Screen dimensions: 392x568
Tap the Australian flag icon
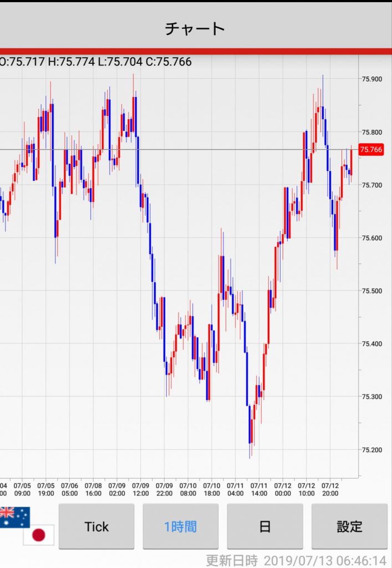[14, 516]
